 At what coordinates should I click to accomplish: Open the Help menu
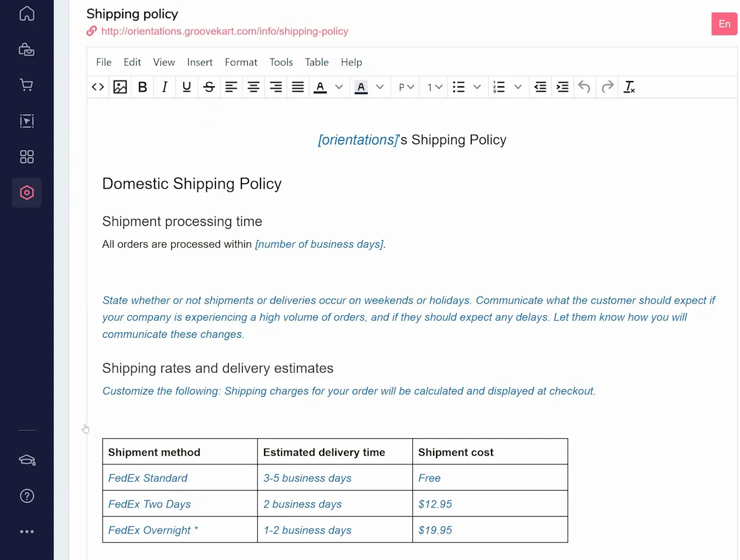[351, 62]
